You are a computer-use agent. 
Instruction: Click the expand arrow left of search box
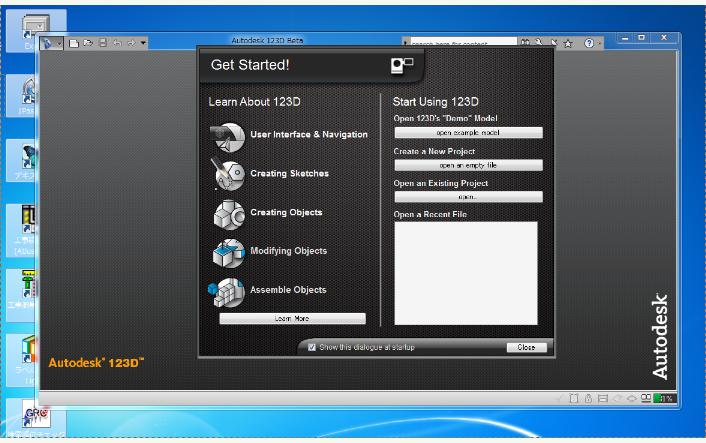pos(406,43)
